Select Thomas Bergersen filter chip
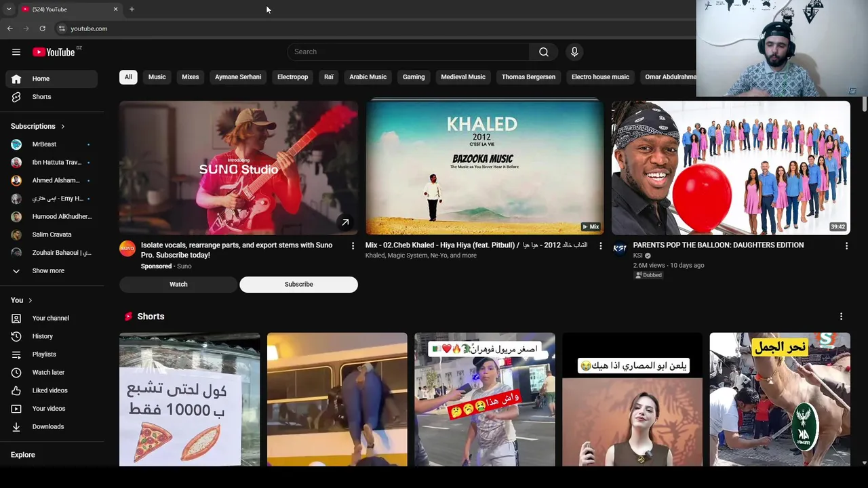Screen dimensions: 868x488 click(x=528, y=77)
